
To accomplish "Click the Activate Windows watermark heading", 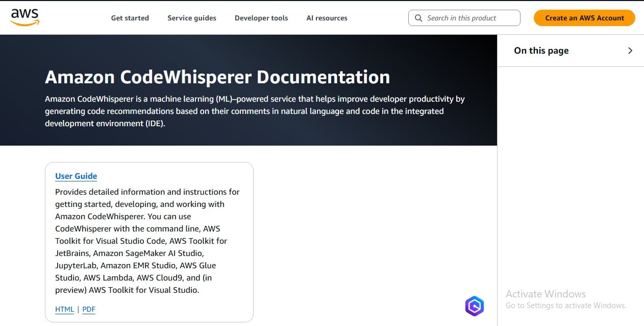I will click(546, 294).
